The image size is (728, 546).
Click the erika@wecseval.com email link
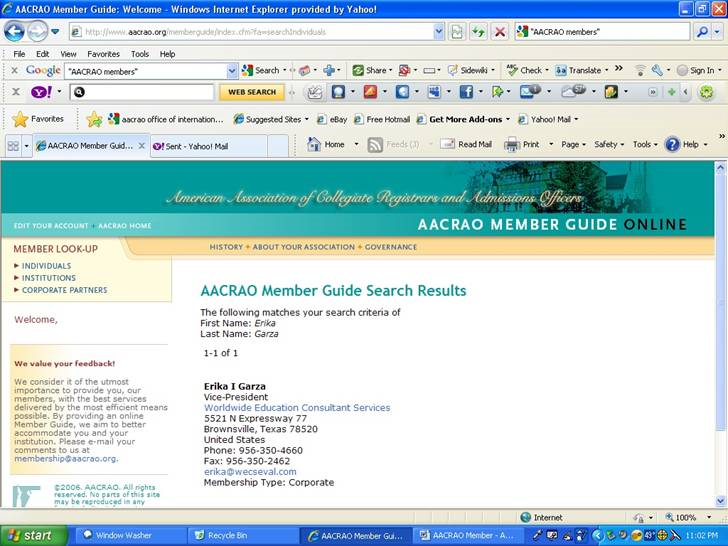coord(250,472)
